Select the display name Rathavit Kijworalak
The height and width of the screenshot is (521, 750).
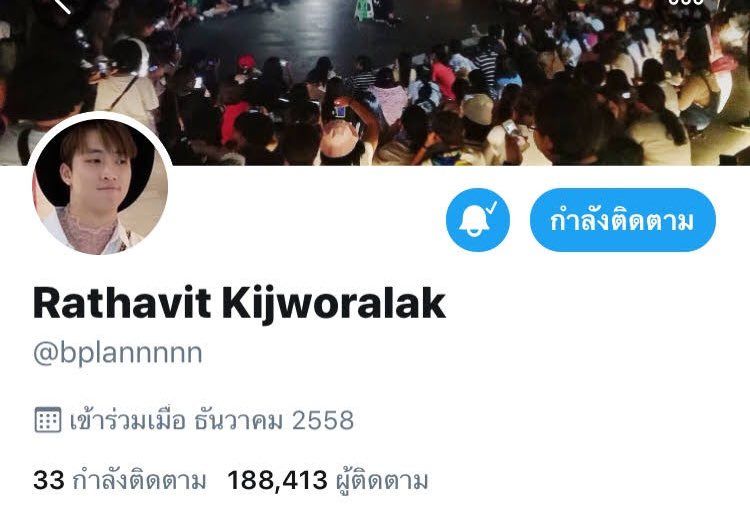(x=240, y=303)
